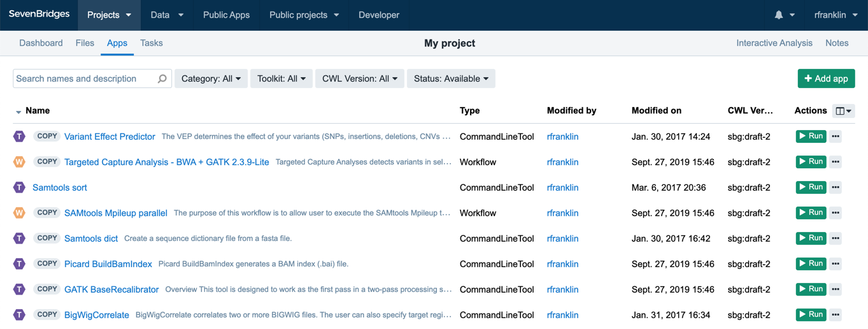Open the Notes tab
Screen dimensions: 868x329
(x=837, y=43)
